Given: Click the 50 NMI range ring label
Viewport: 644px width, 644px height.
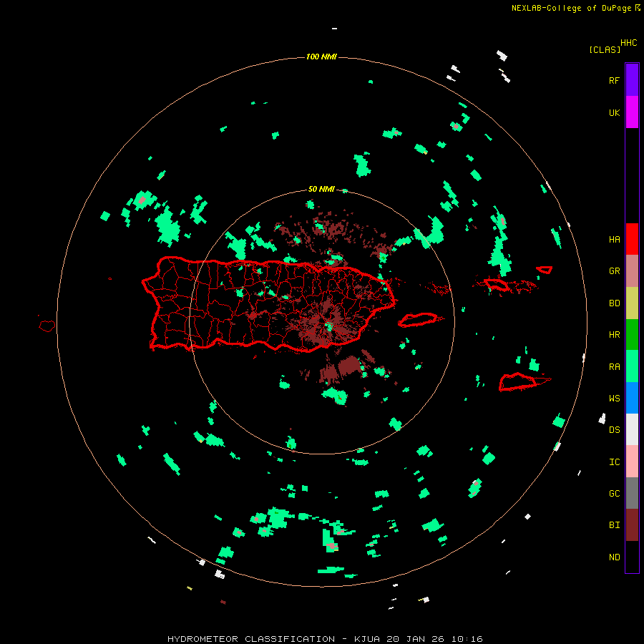Looking at the screenshot, I should (321, 190).
